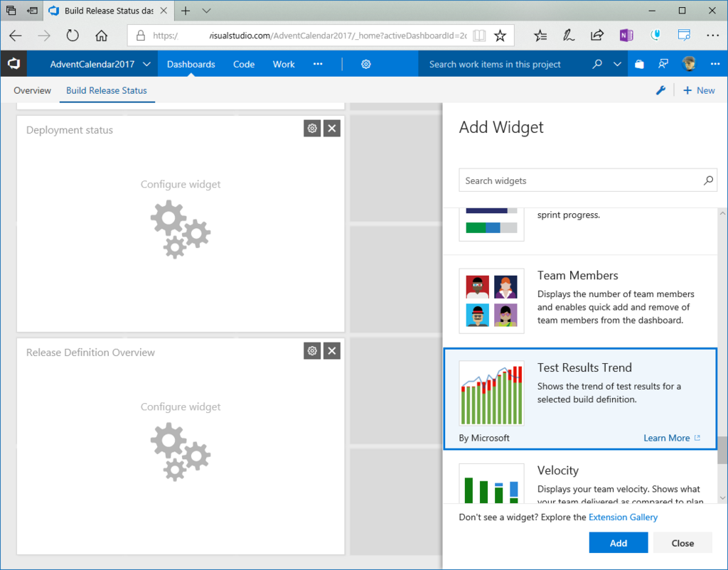Configure the Release Definition Overview widget gear
This screenshot has height=570, width=728.
pos(312,351)
